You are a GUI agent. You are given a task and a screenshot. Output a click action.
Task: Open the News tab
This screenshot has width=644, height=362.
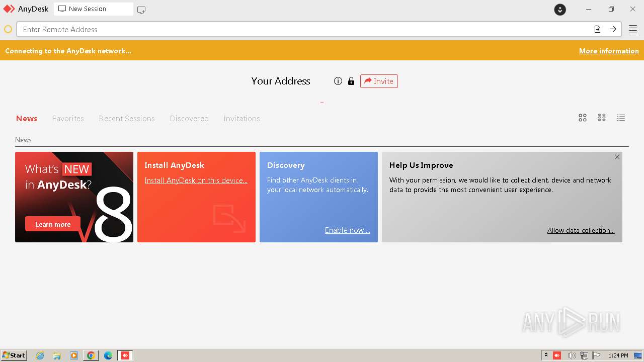point(27,119)
